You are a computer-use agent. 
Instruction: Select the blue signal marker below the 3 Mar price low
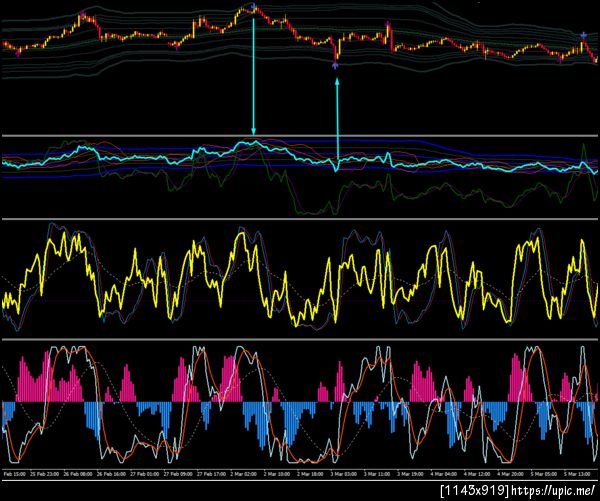tap(335, 66)
